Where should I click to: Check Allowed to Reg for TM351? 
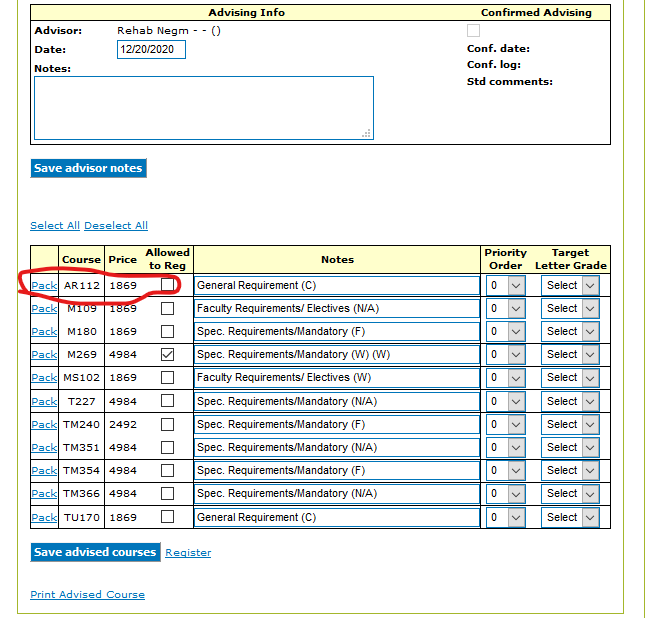(167, 447)
